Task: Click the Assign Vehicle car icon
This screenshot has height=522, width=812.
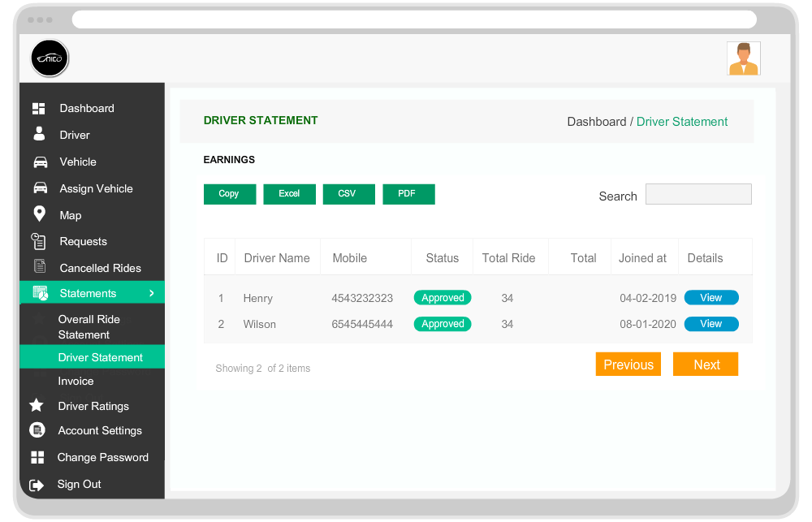Action: click(41, 188)
